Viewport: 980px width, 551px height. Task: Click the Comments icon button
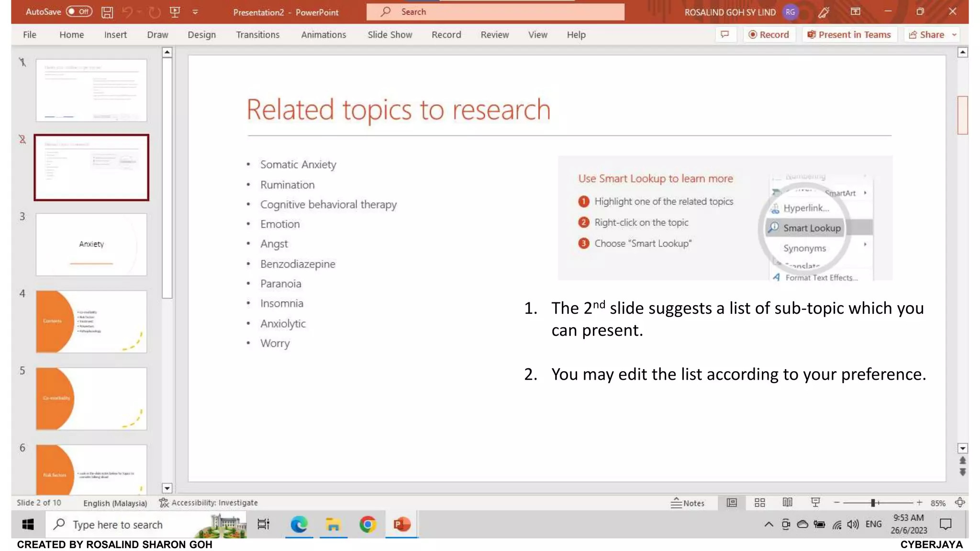(x=725, y=34)
